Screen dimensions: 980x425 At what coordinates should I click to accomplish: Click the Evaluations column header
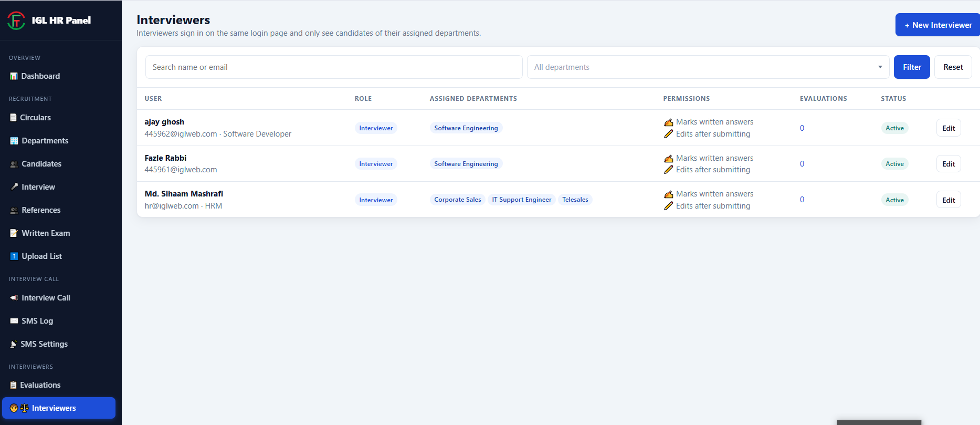click(x=823, y=99)
